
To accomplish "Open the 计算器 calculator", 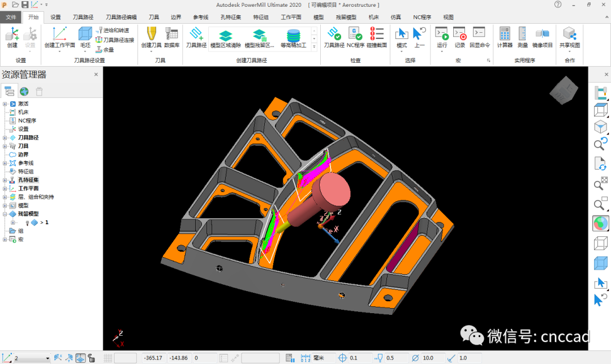I will [505, 37].
